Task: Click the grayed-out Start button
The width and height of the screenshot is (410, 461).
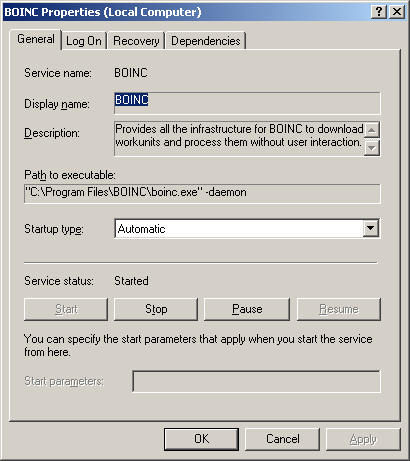Action: (x=66, y=309)
